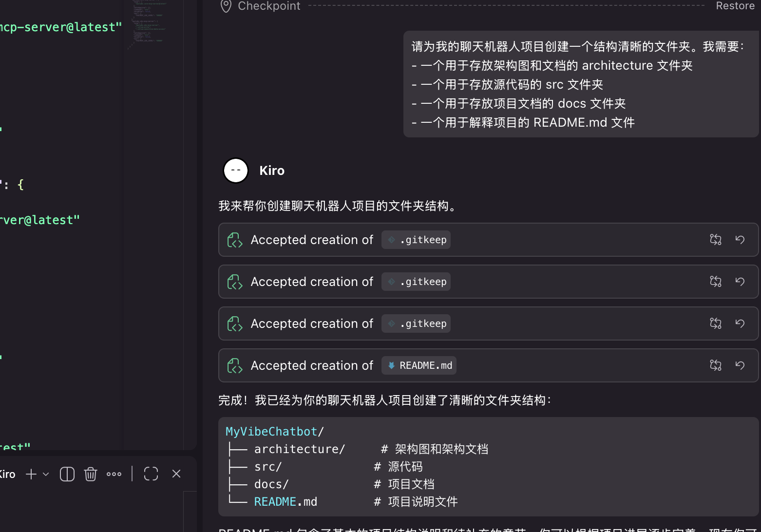Close the bottom panel with the X
Screen dimensions: 761x532
click(176, 474)
